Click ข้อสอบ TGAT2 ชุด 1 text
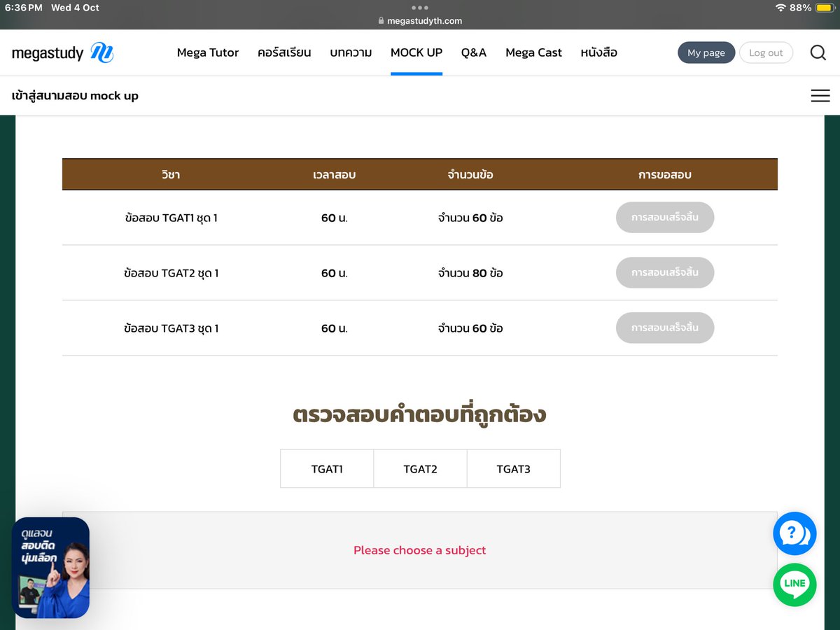The width and height of the screenshot is (840, 630). pyautogui.click(x=171, y=273)
